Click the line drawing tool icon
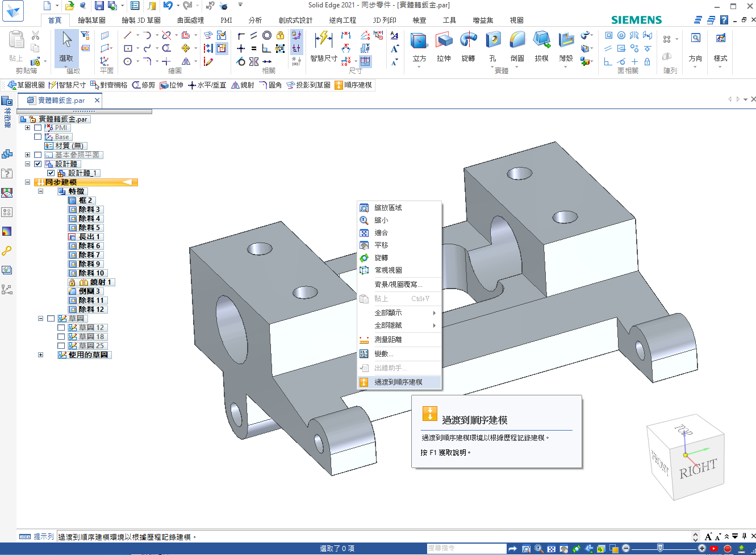 click(x=128, y=35)
